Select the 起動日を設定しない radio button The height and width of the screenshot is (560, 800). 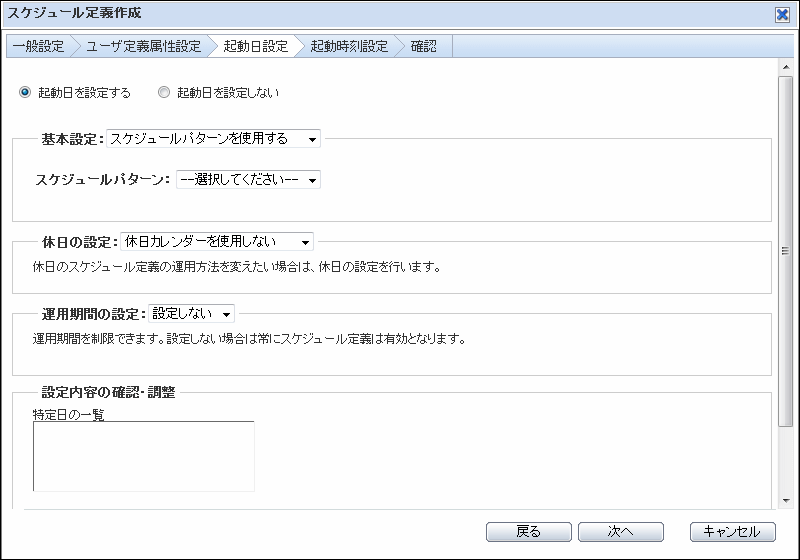164,93
